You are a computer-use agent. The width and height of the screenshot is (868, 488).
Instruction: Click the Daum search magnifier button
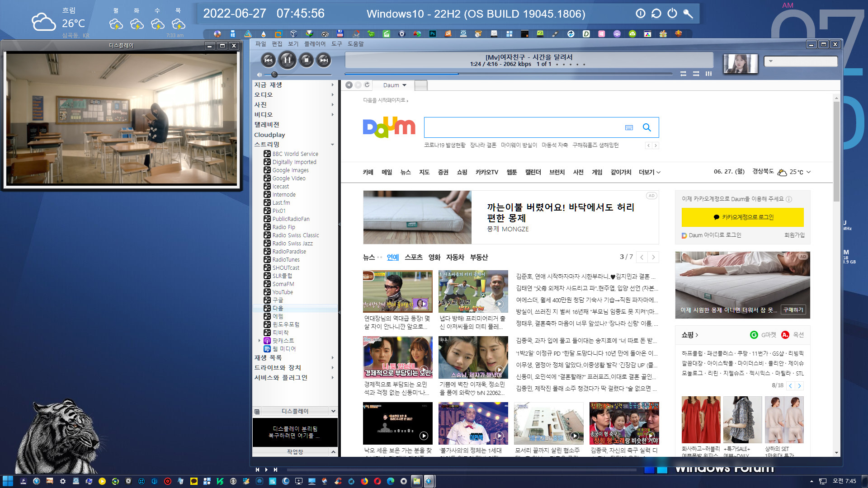pos(647,127)
